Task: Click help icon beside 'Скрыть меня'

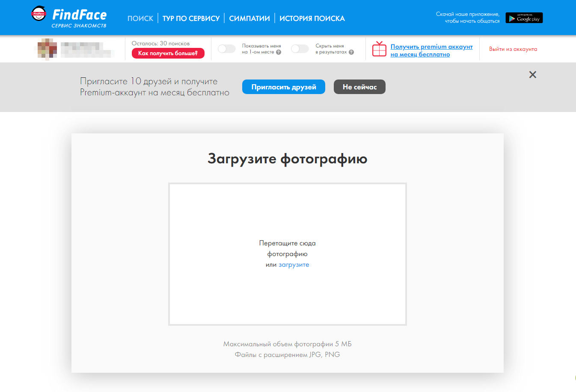Action: coord(351,52)
